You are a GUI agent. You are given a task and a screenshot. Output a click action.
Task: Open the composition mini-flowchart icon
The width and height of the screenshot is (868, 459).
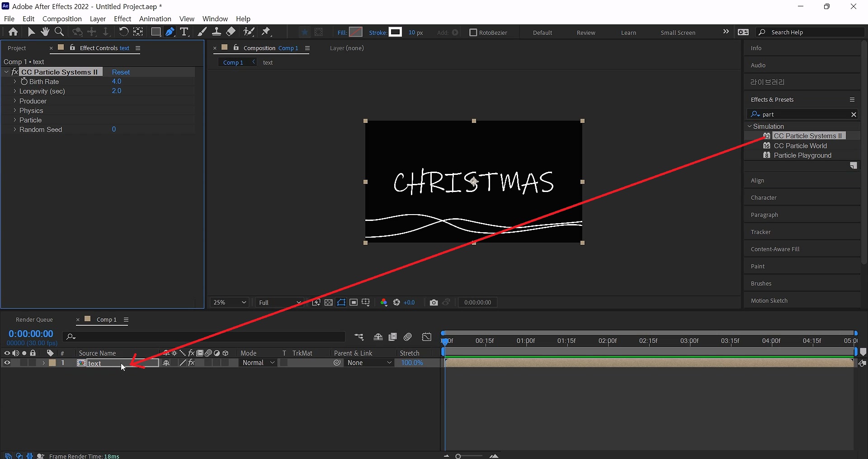[x=359, y=337]
